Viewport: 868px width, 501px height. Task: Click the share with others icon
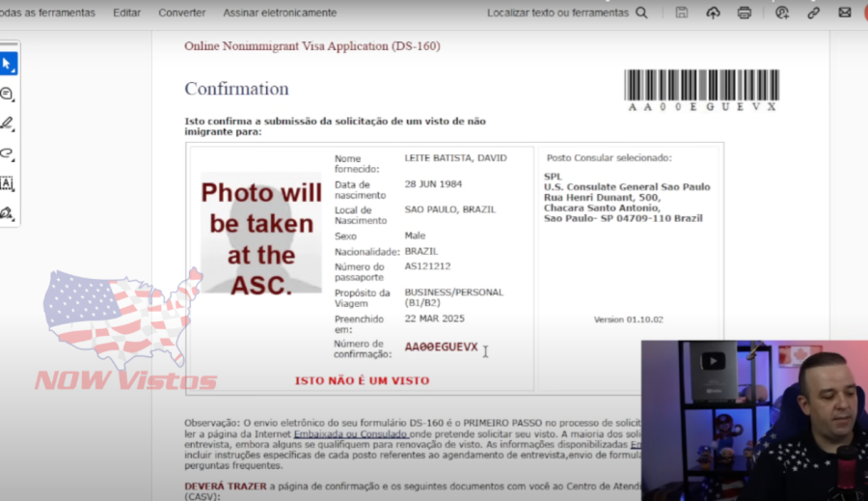coord(782,13)
